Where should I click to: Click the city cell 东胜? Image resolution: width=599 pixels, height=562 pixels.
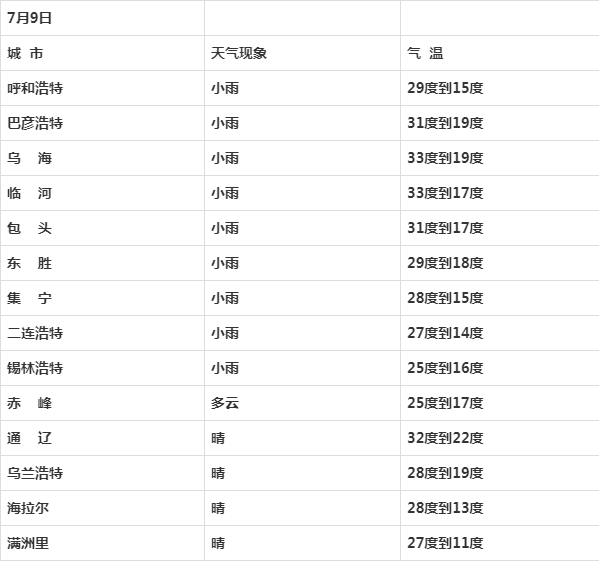102,263
